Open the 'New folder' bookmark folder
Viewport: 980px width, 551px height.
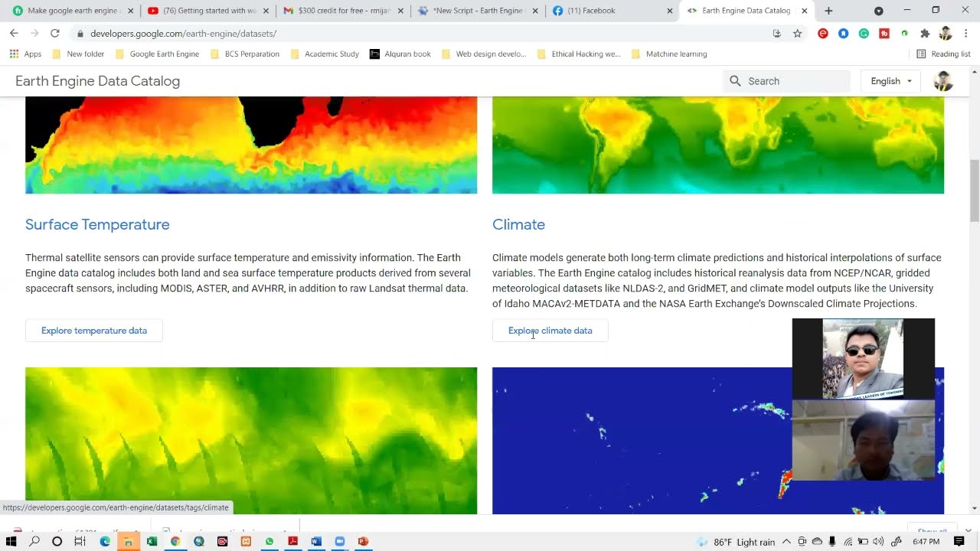77,54
